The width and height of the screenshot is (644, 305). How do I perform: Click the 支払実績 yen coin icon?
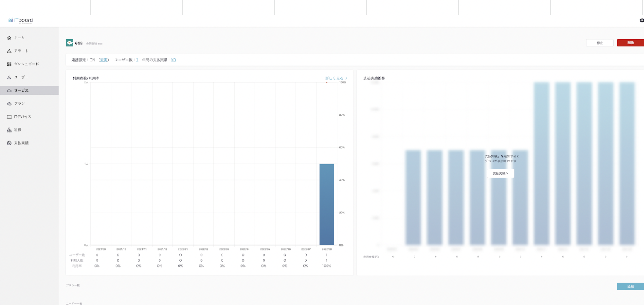coord(9,143)
